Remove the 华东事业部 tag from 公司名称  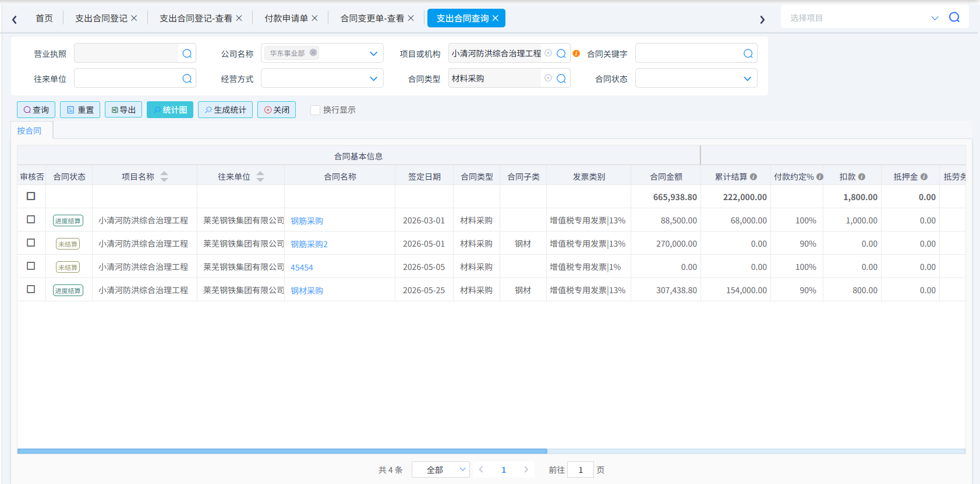pyautogui.click(x=313, y=52)
